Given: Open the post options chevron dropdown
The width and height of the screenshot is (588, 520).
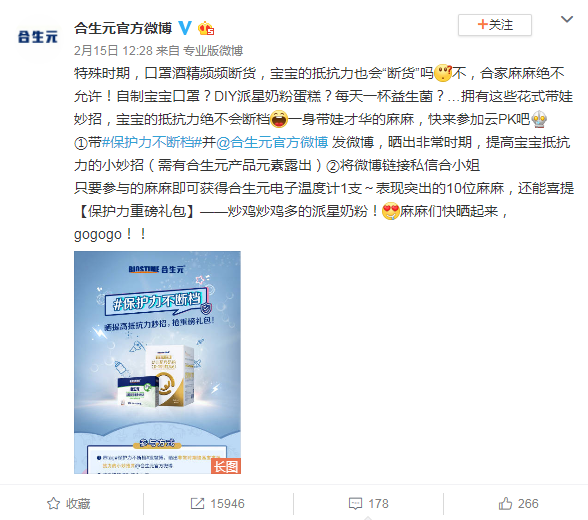Looking at the screenshot, I should [567, 19].
